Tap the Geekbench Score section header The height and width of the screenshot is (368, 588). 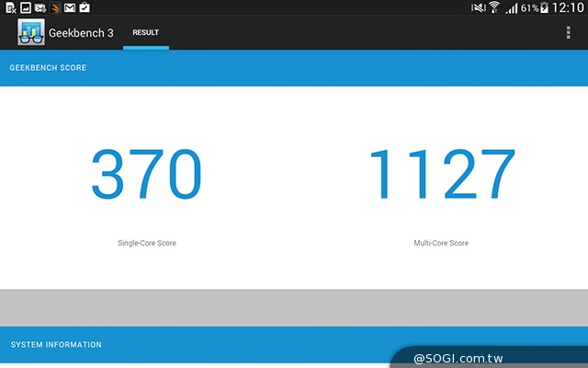pyautogui.click(x=48, y=68)
